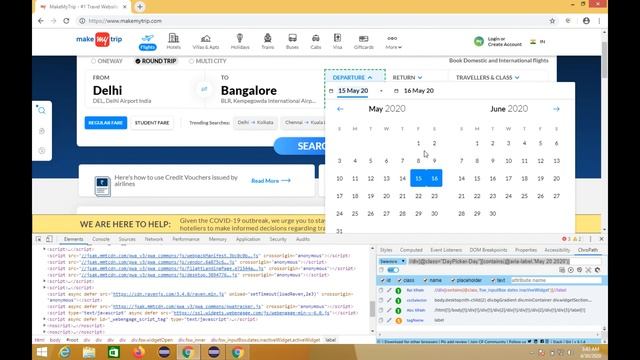Click the Read More link
The width and height of the screenshot is (640, 360).
[x=271, y=180]
